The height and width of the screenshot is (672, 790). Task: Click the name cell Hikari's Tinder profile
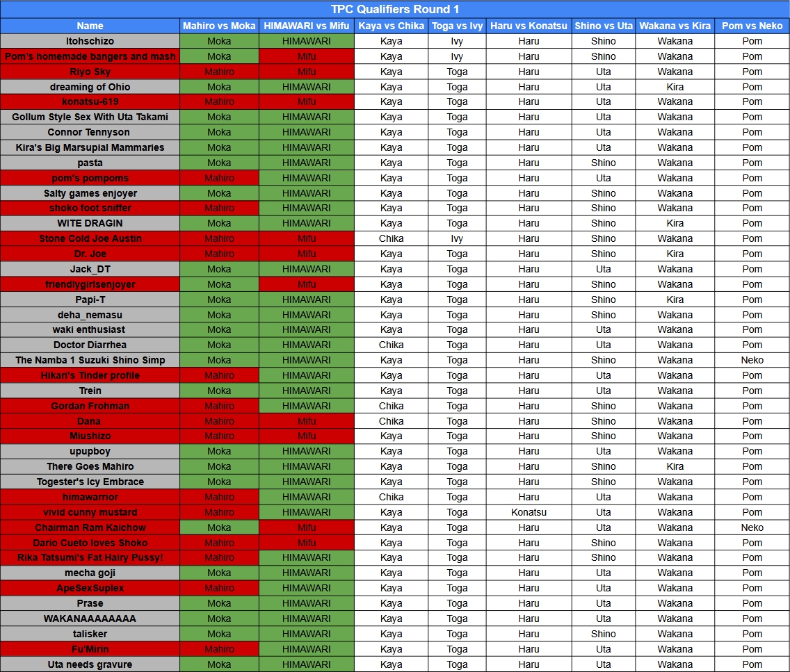(x=90, y=375)
